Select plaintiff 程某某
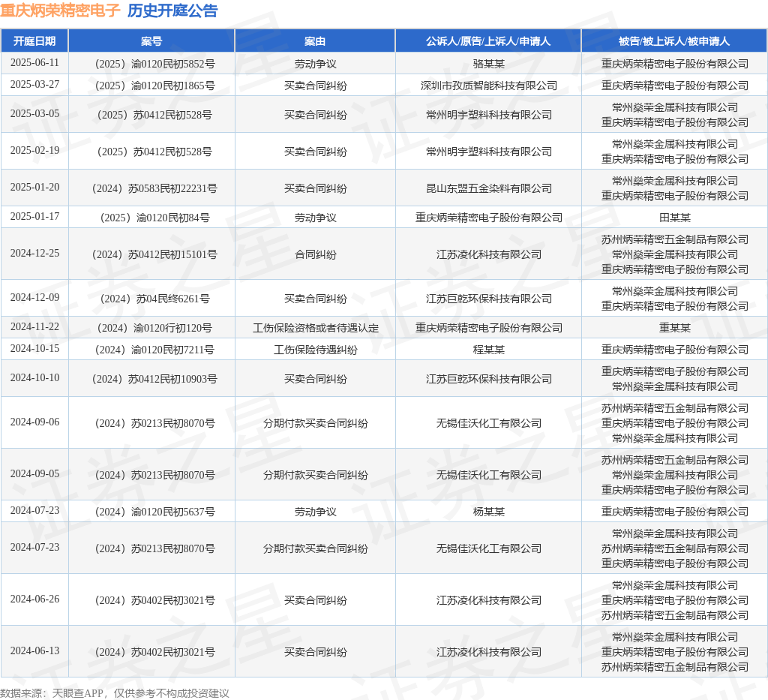 488,350
